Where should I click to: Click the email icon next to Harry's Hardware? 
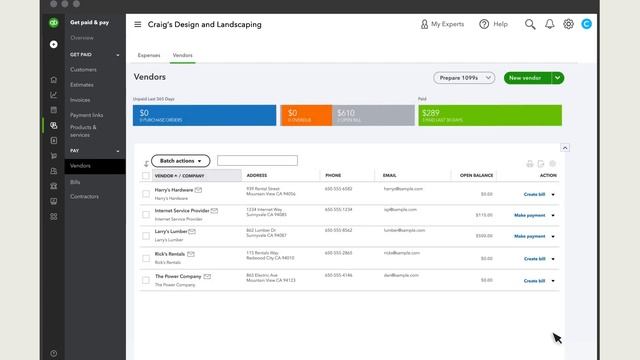pyautogui.click(x=198, y=190)
